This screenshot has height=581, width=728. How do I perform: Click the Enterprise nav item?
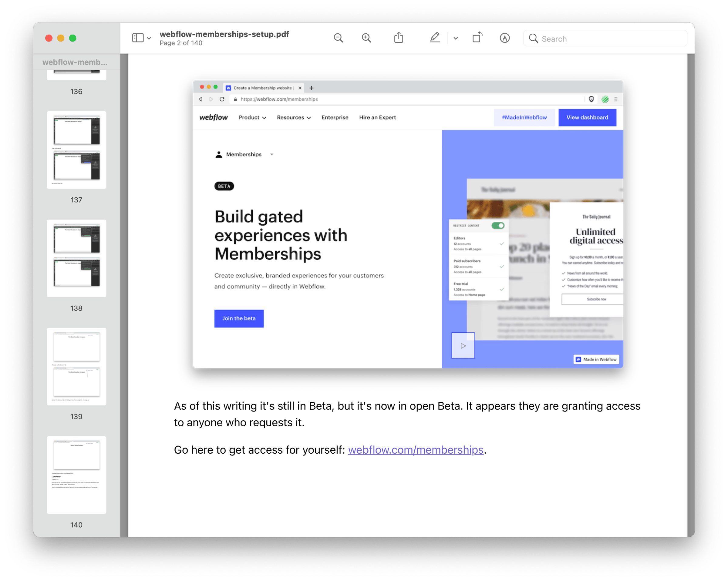[x=335, y=117]
